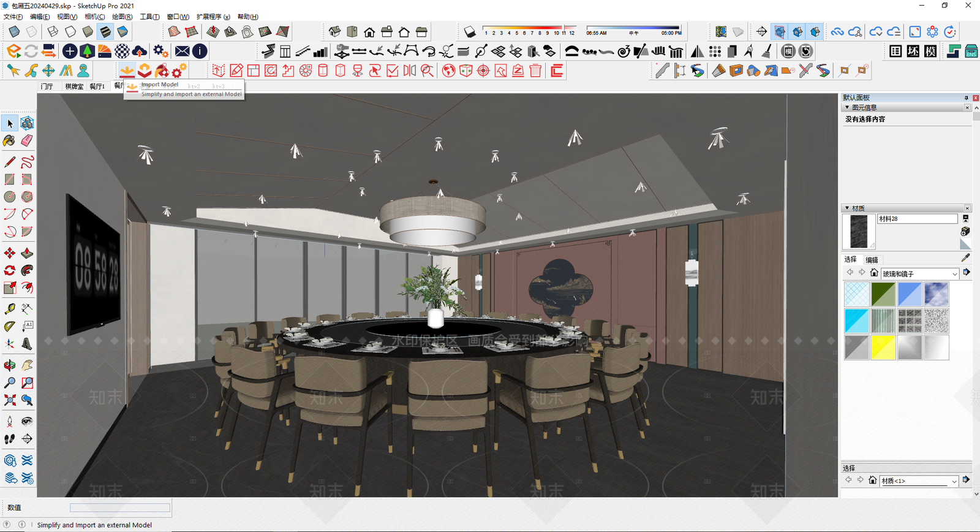Collapse the 图元信息 panel
This screenshot has width=980, height=532.
847,107
